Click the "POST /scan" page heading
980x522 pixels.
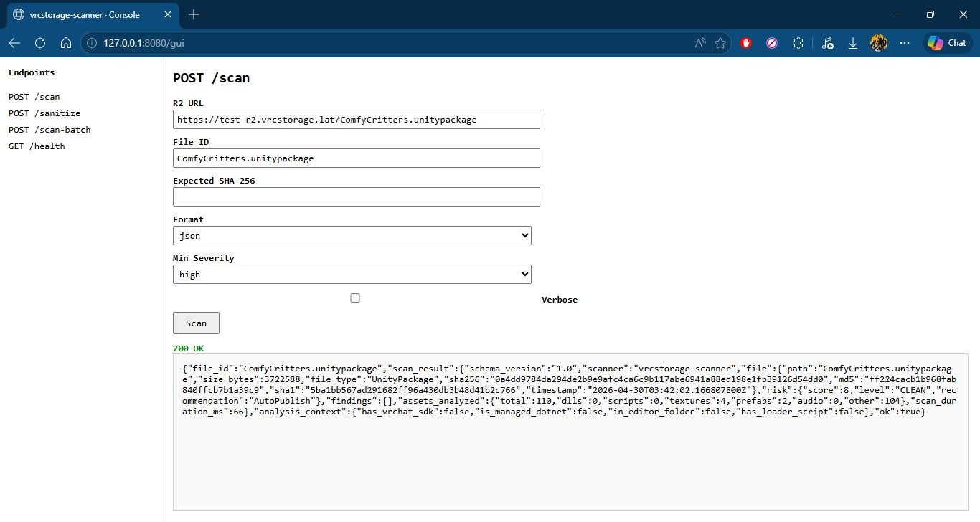coord(212,78)
